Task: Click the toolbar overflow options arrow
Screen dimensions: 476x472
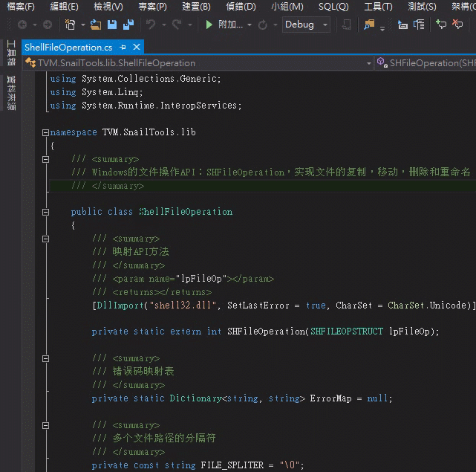Action: point(382,29)
